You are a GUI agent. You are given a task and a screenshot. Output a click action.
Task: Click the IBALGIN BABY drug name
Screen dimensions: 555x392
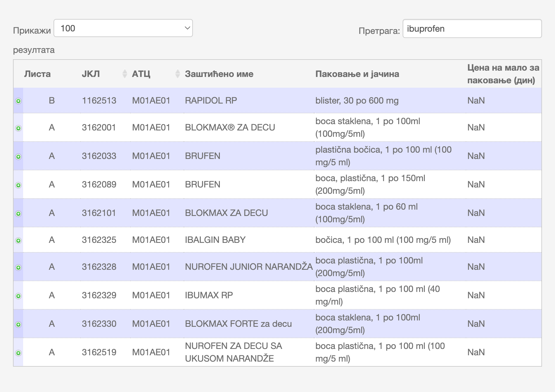pos(215,240)
